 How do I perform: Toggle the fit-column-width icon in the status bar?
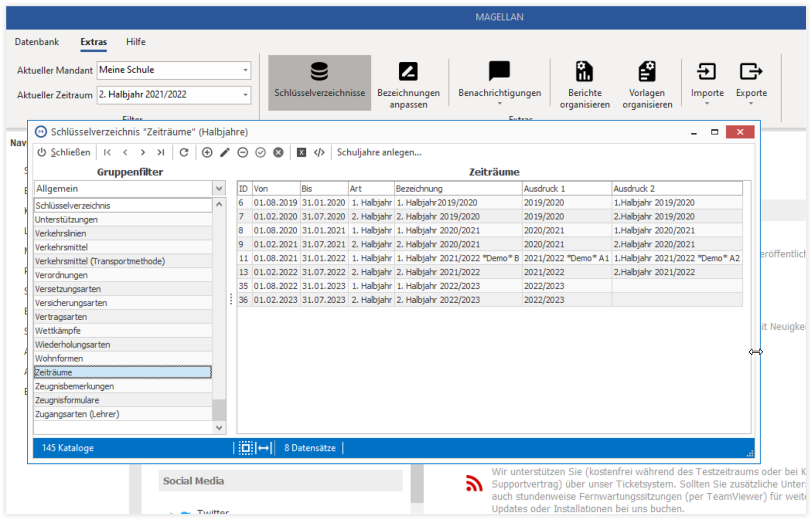point(264,448)
